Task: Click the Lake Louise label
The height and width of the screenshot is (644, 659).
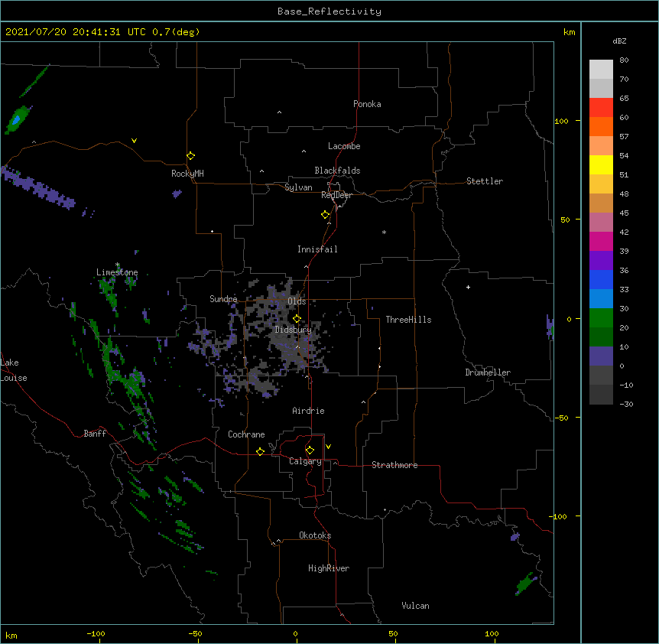Action: [14, 370]
